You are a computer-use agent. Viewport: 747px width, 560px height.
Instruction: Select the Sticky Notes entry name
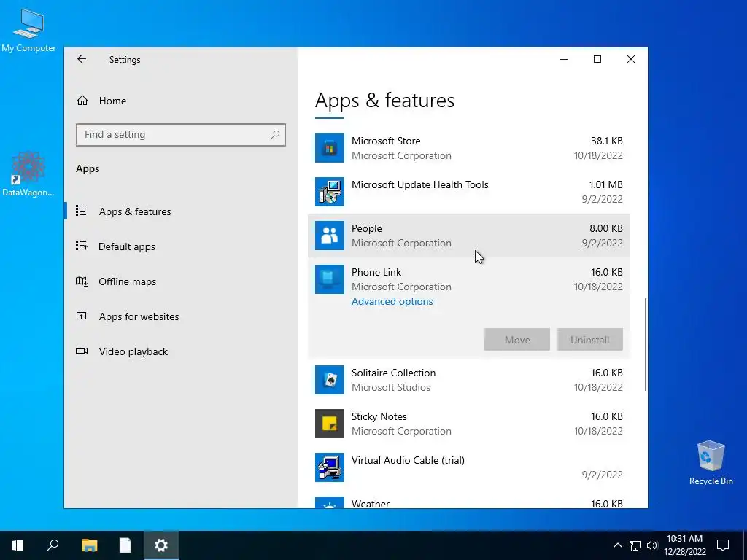[x=379, y=416]
